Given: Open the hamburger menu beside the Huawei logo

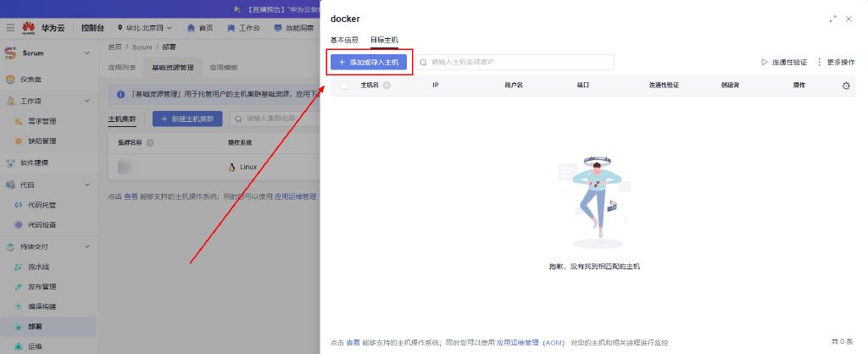Looking at the screenshot, I should [10, 28].
